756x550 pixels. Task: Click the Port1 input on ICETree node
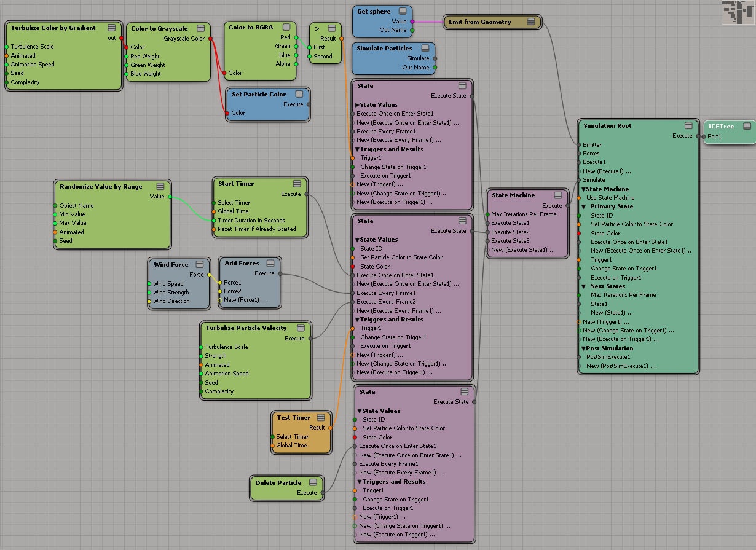pyautogui.click(x=704, y=136)
